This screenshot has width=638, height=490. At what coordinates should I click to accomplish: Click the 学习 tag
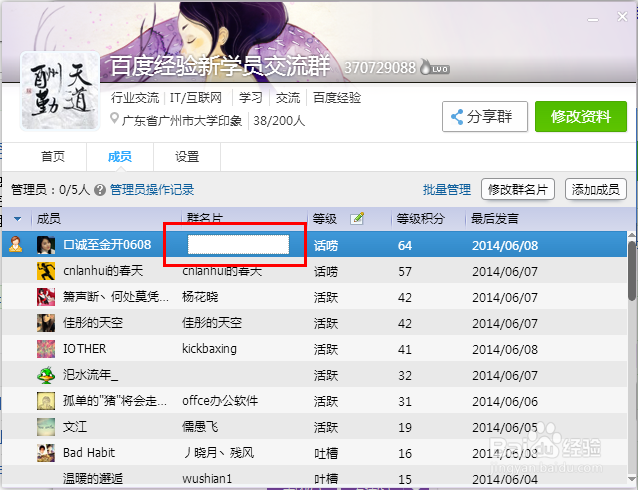250,98
